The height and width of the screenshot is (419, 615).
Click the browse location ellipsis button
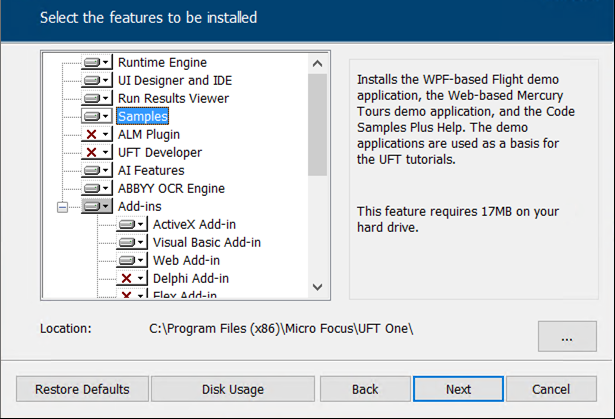566,338
